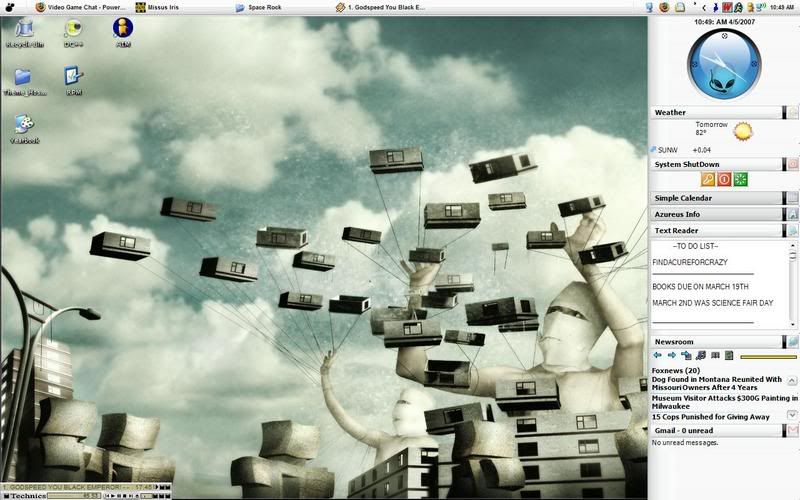
Task: Open the Recycle Bin desktop icon
Action: (24, 33)
